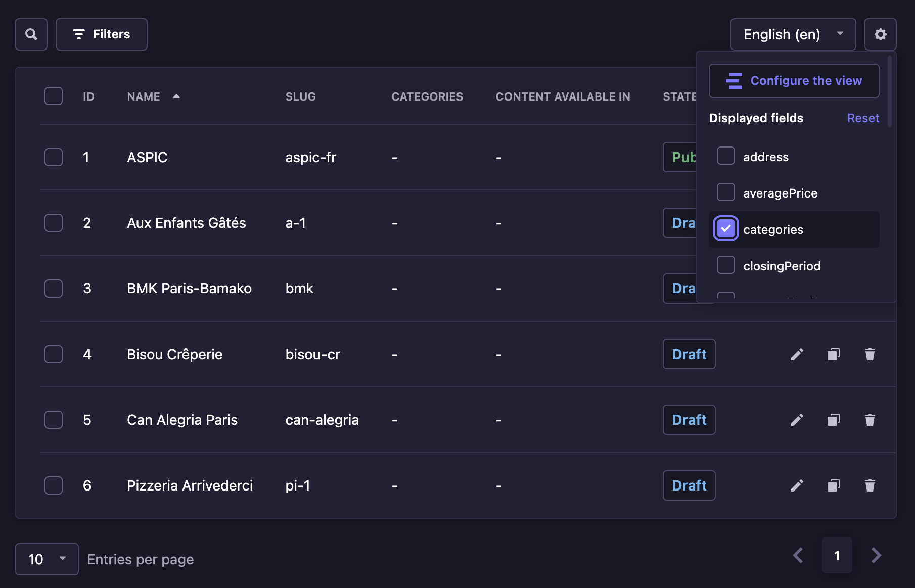This screenshot has height=588, width=915.
Task: Go to next page with the chevron
Action: pyautogui.click(x=876, y=555)
